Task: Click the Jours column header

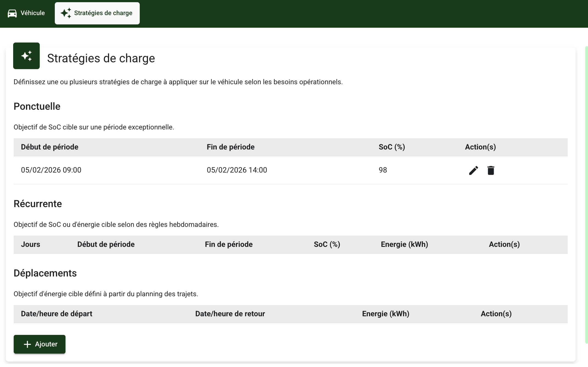Action: (x=30, y=244)
